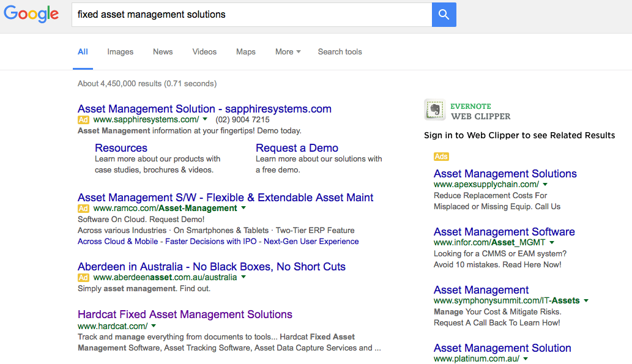Expand arrow next to www.sapphiresystems.com/
This screenshot has height=364, width=632.
point(205,119)
